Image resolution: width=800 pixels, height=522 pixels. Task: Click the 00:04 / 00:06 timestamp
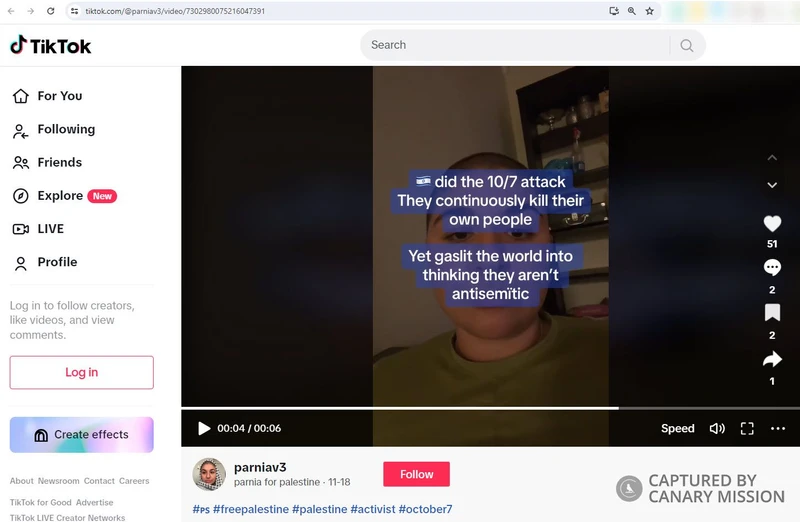coord(249,428)
